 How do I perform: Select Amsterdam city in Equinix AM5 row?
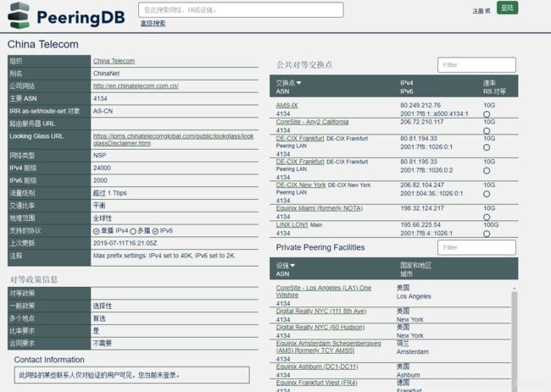coord(413,351)
